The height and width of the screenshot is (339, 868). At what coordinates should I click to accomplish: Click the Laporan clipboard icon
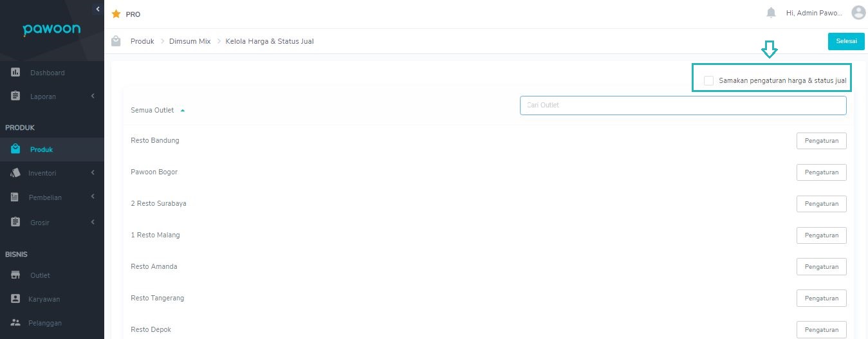tap(16, 96)
